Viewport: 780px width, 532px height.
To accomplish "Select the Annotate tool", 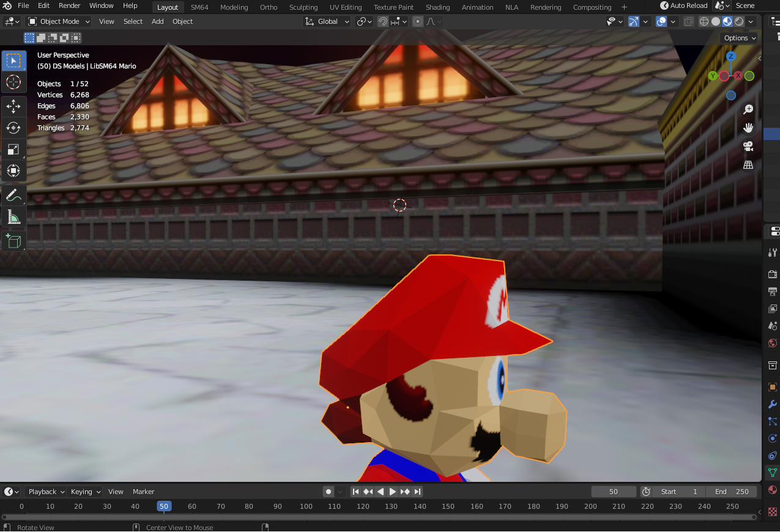I will (x=13, y=194).
